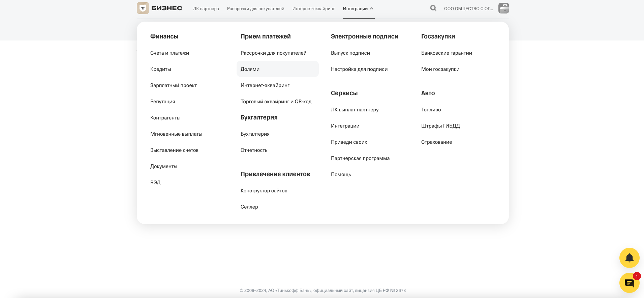The image size is (644, 298).
Task: Open Конструктор сайтов link
Action: pos(264,191)
